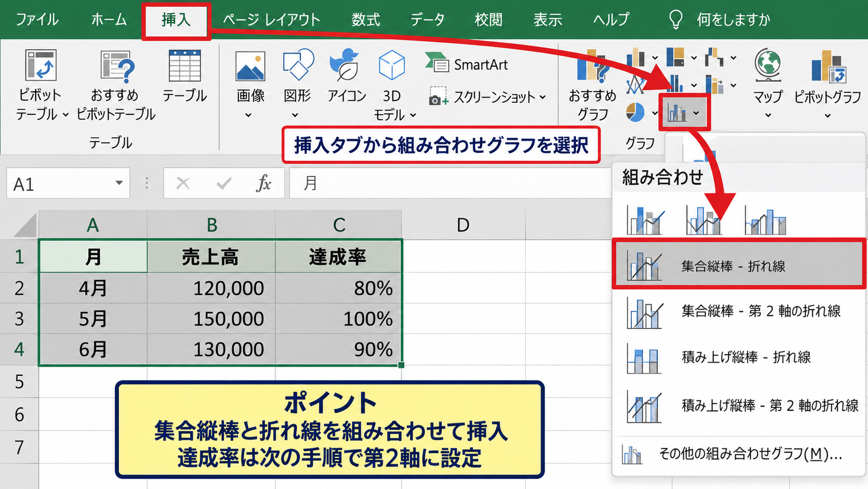
Task: Select the 挿入 ribbon tab
Action: pos(176,20)
